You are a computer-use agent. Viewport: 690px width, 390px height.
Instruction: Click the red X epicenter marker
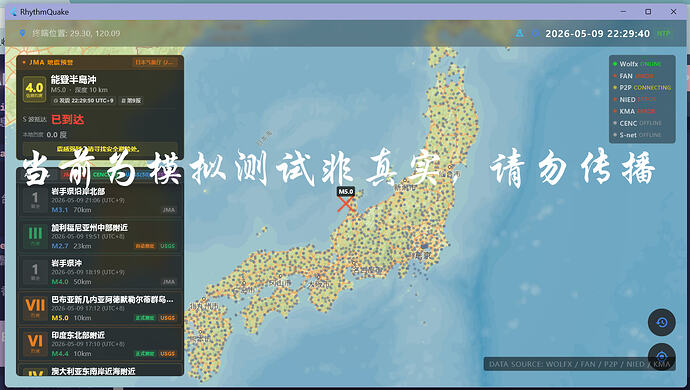pos(346,204)
